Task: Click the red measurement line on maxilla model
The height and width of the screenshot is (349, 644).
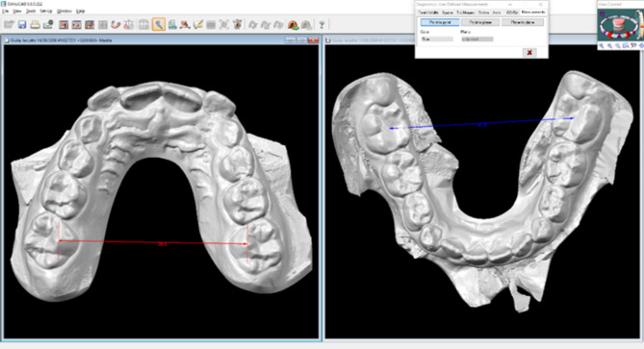Action: point(153,242)
